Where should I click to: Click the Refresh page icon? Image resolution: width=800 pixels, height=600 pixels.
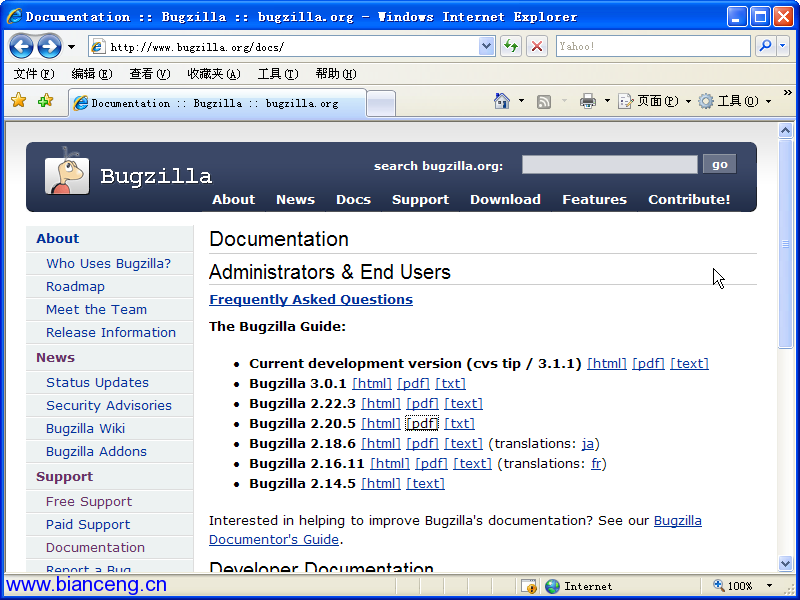coord(511,47)
